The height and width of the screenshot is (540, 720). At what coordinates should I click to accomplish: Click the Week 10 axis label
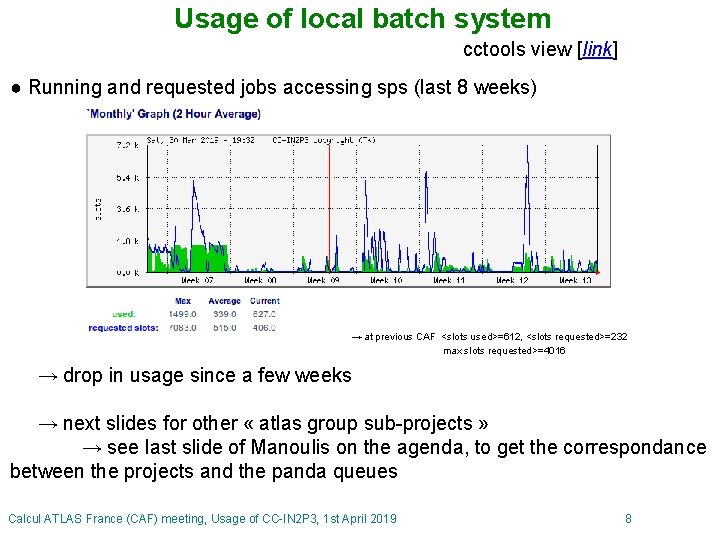point(386,280)
